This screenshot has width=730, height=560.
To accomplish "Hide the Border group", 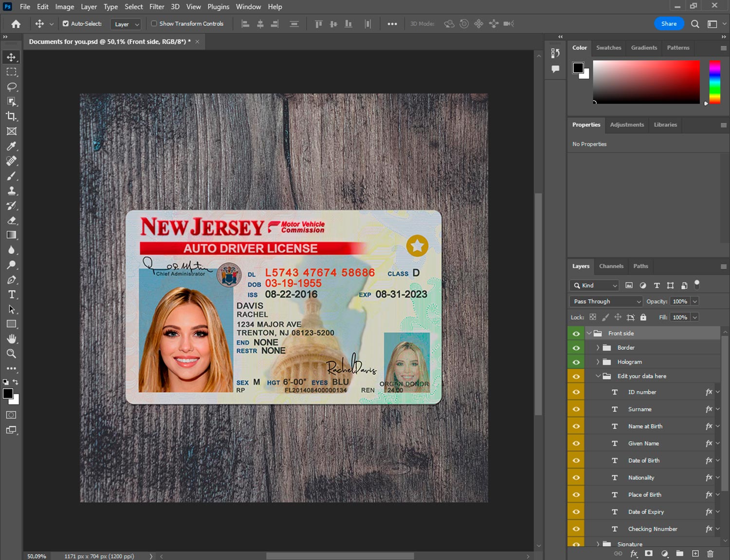I will pos(576,347).
